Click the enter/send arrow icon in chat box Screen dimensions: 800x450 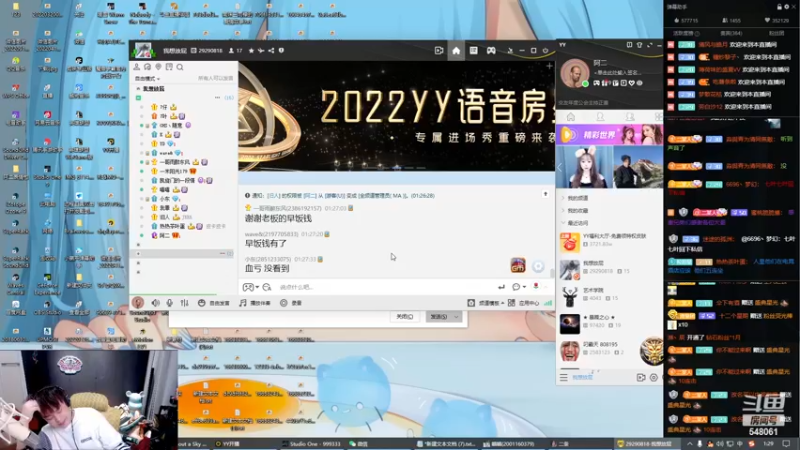(x=501, y=287)
